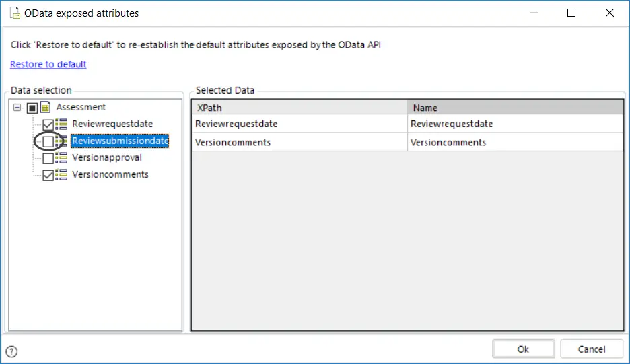Confirm with the Ok button

click(524, 349)
